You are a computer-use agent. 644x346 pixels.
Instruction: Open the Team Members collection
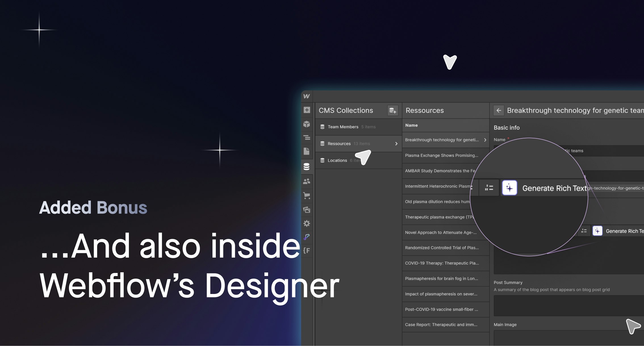[359, 127]
